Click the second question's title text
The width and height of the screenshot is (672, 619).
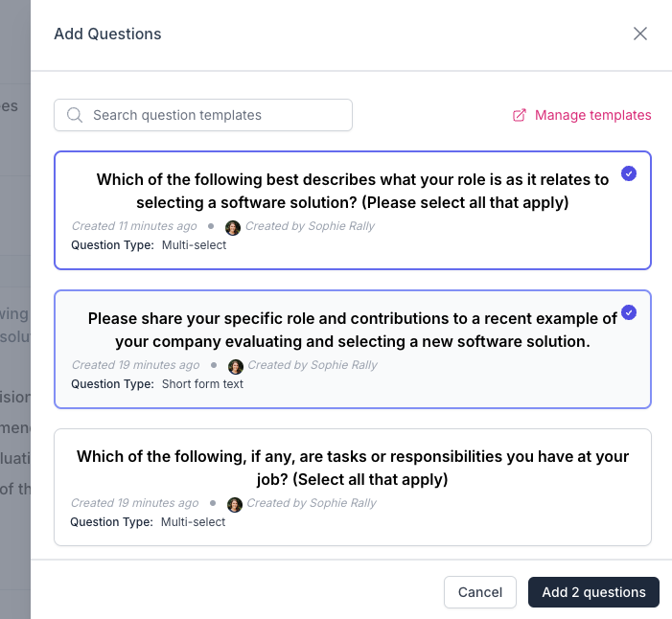click(x=353, y=330)
